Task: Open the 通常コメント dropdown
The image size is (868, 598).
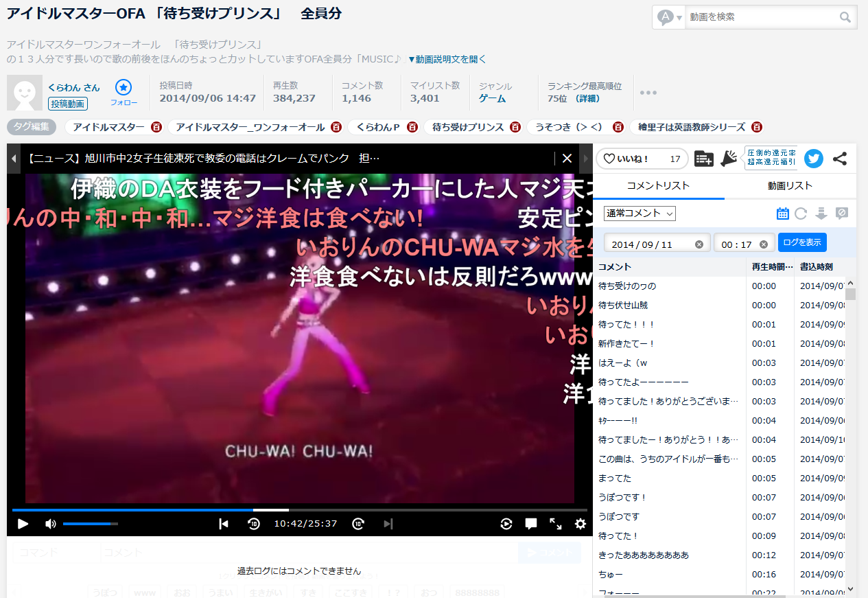Action: (x=640, y=214)
